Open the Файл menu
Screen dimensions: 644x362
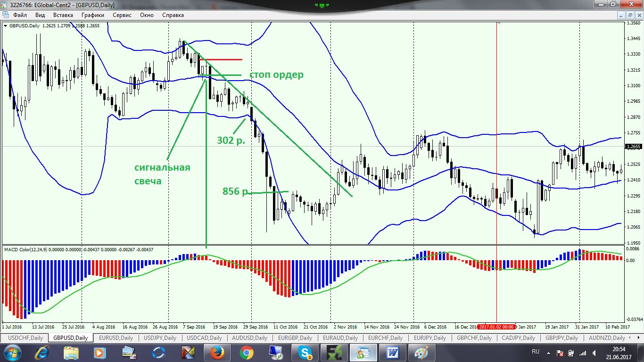[x=20, y=15]
